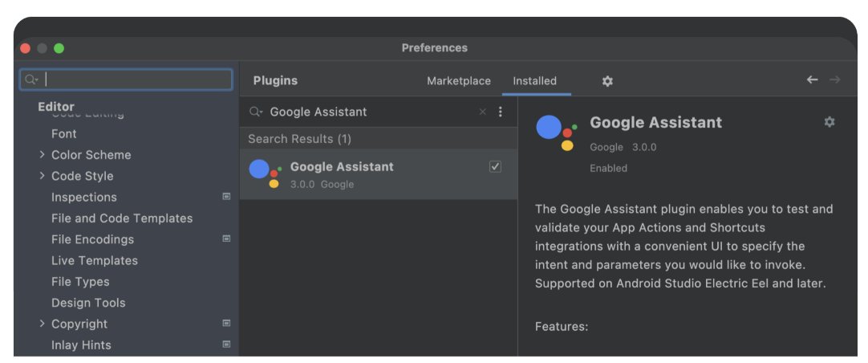
Task: Click the Editor section header
Action: click(56, 106)
